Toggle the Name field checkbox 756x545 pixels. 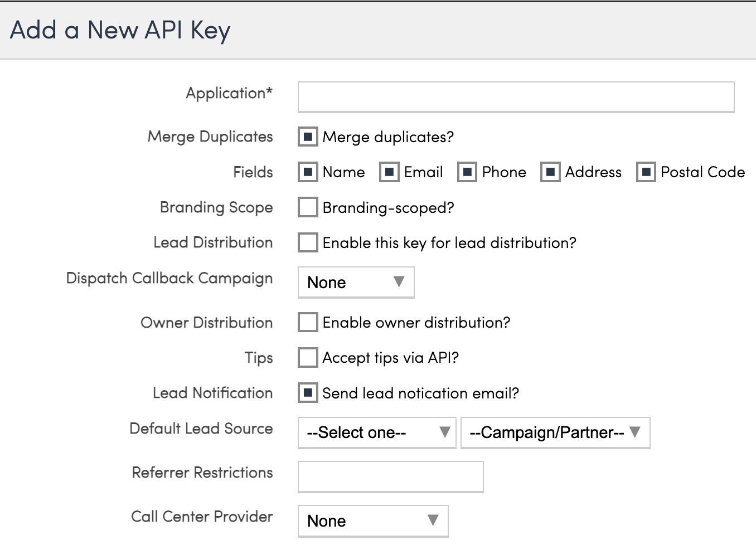[308, 172]
